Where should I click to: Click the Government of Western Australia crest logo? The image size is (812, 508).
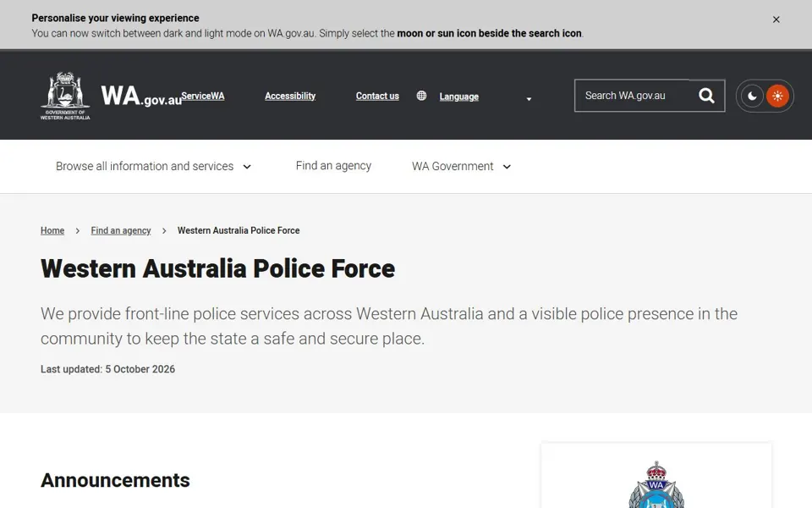click(65, 96)
